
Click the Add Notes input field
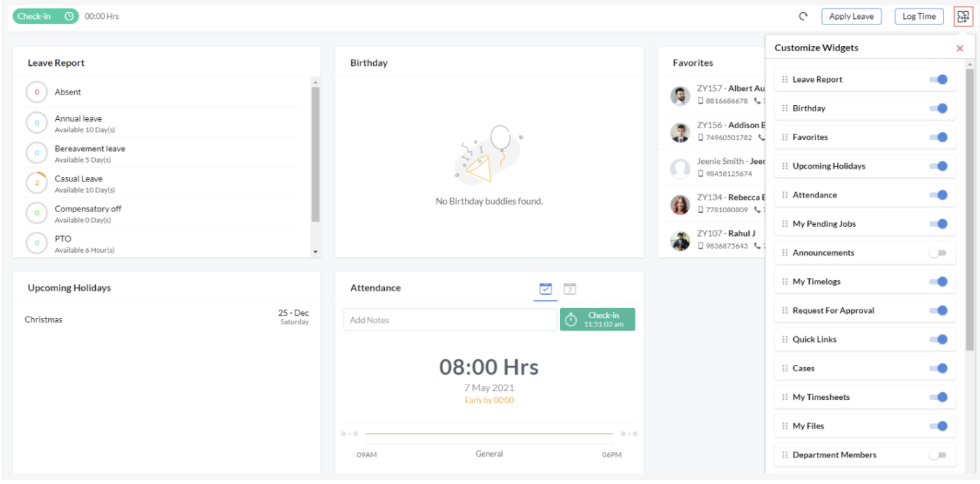click(x=450, y=319)
